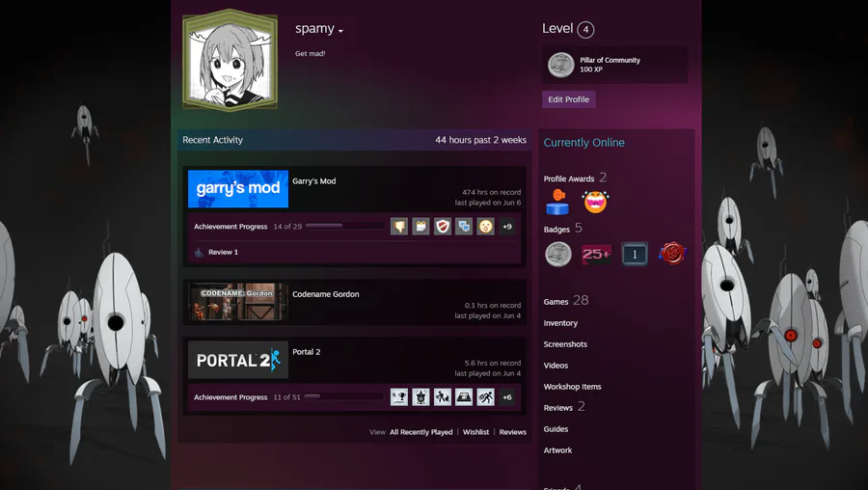Click the laughing face Profile Award icon

pos(595,202)
